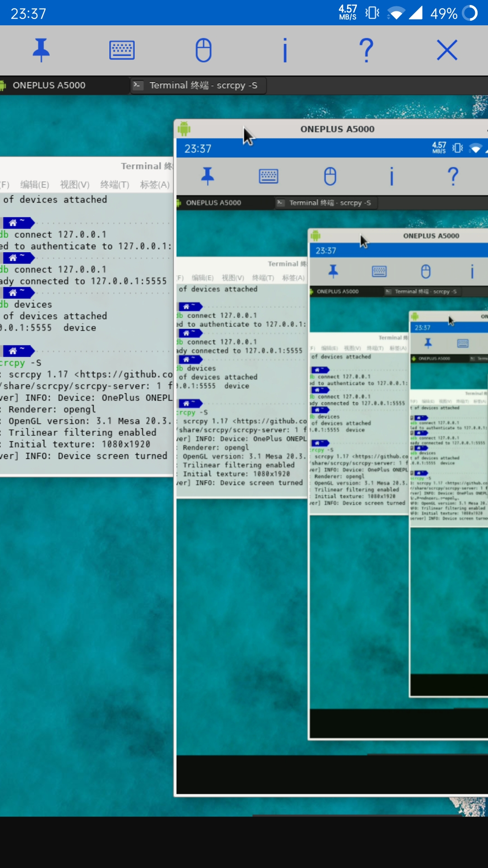
Task: Click 'of devices attached' first Terminal line
Action: coord(55,199)
